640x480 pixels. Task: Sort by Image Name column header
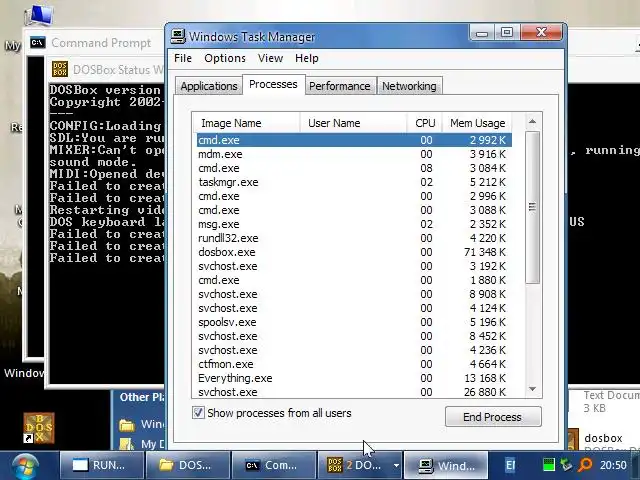coord(246,123)
